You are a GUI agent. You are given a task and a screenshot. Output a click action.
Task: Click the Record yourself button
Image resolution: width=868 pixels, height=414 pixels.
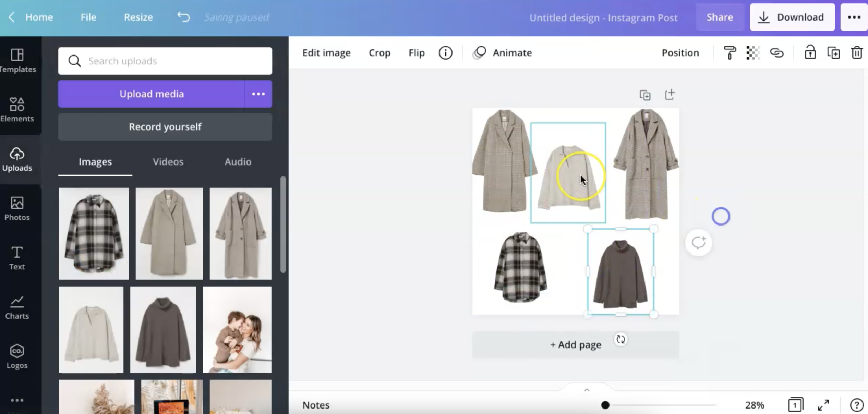tap(165, 127)
